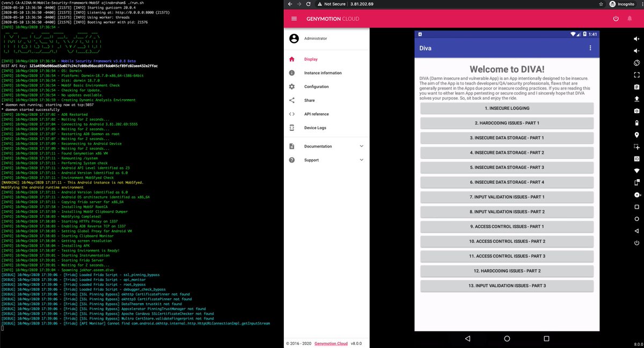Open the device ID identifiers widget
644x348 pixels.
click(636, 159)
